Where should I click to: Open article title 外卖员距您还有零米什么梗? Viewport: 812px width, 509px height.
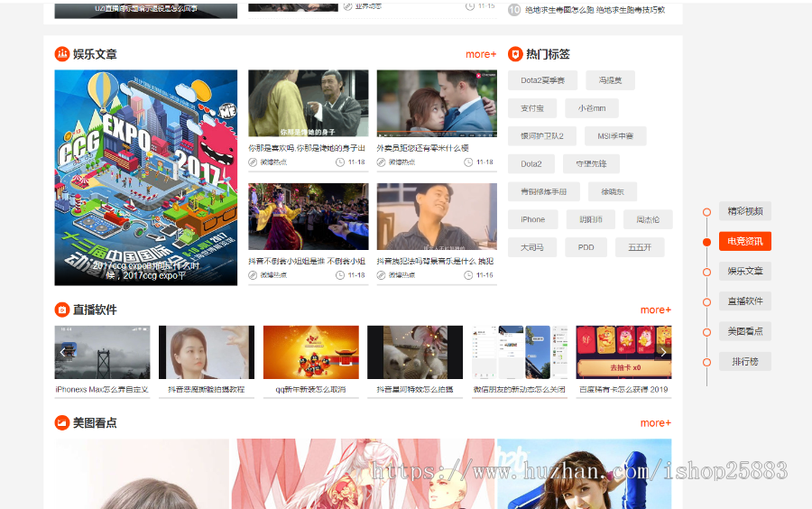pos(423,148)
